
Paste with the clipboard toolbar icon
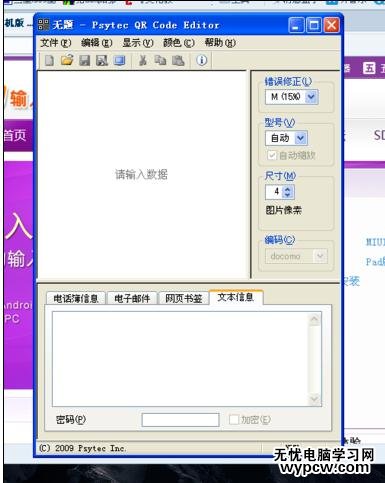click(x=178, y=61)
